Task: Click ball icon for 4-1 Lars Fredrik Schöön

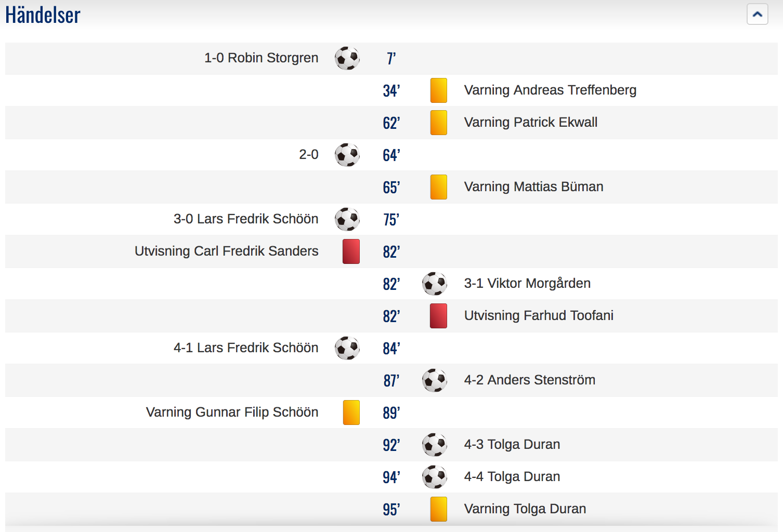Action: tap(347, 348)
